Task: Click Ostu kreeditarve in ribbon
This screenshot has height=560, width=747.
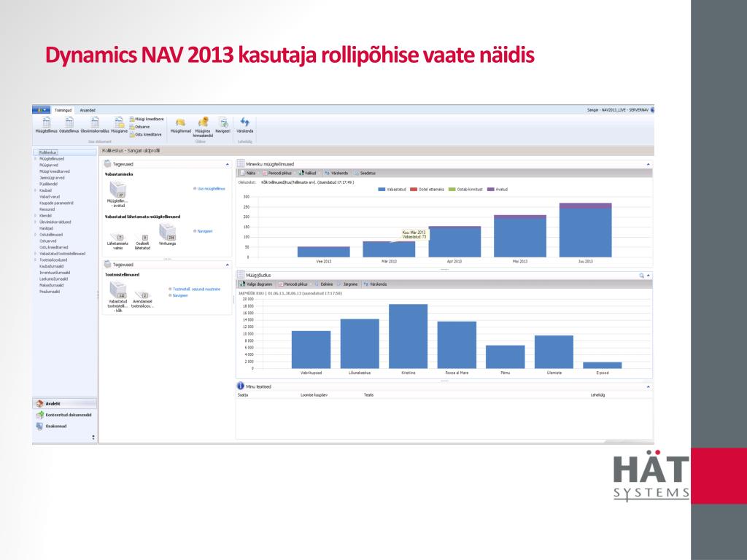Action: [x=145, y=134]
